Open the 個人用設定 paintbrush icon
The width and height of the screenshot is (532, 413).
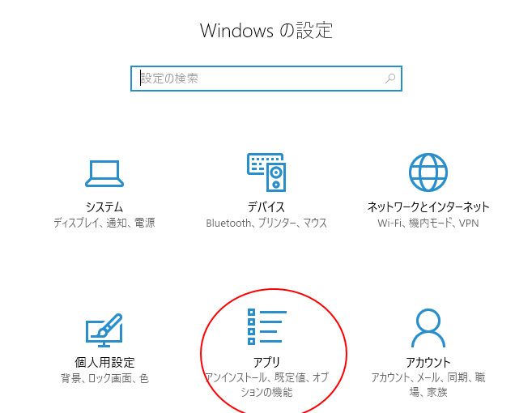click(104, 330)
